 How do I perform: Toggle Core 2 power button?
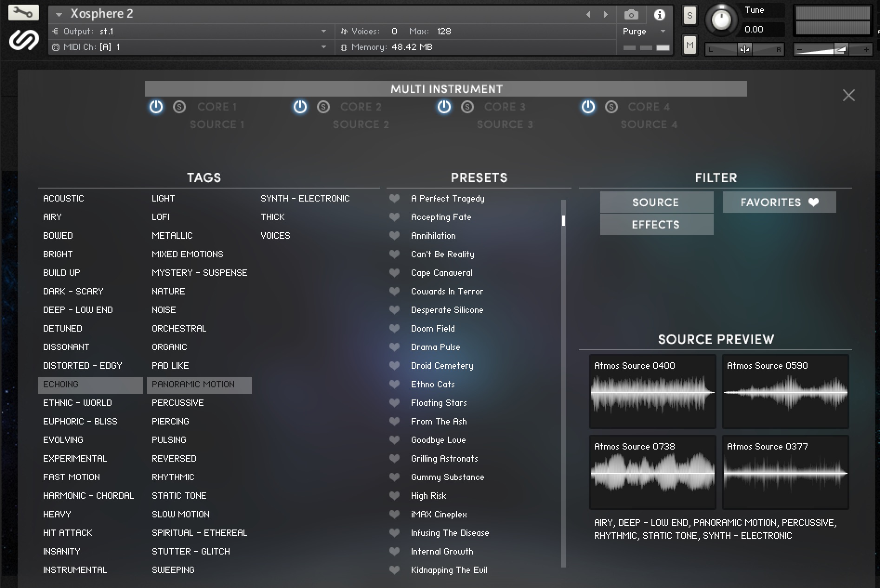[x=300, y=107]
